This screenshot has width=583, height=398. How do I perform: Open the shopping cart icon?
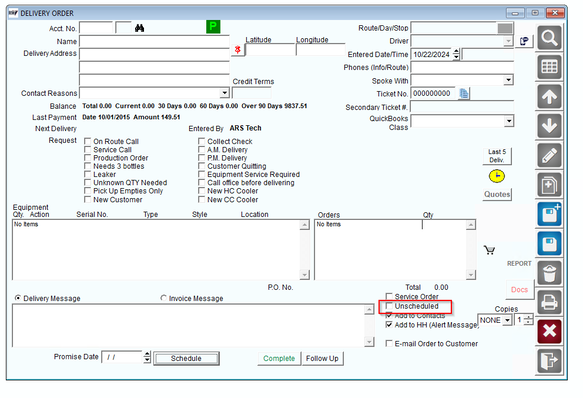coord(489,250)
